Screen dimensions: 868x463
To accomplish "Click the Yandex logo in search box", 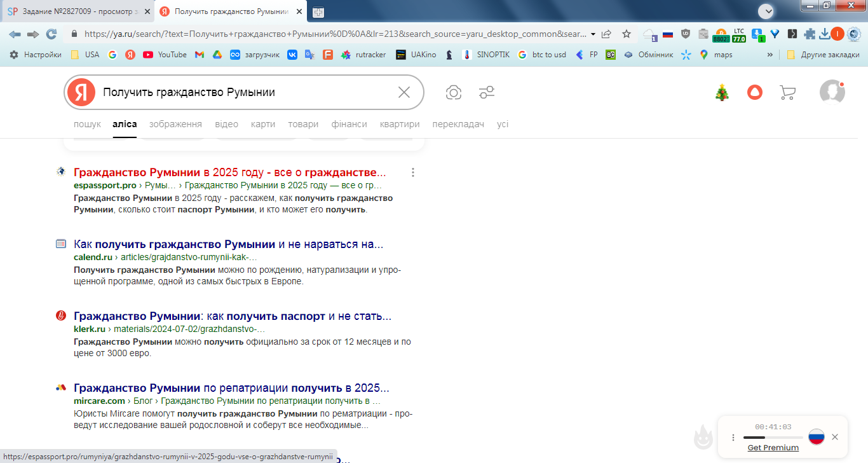I will click(x=81, y=92).
